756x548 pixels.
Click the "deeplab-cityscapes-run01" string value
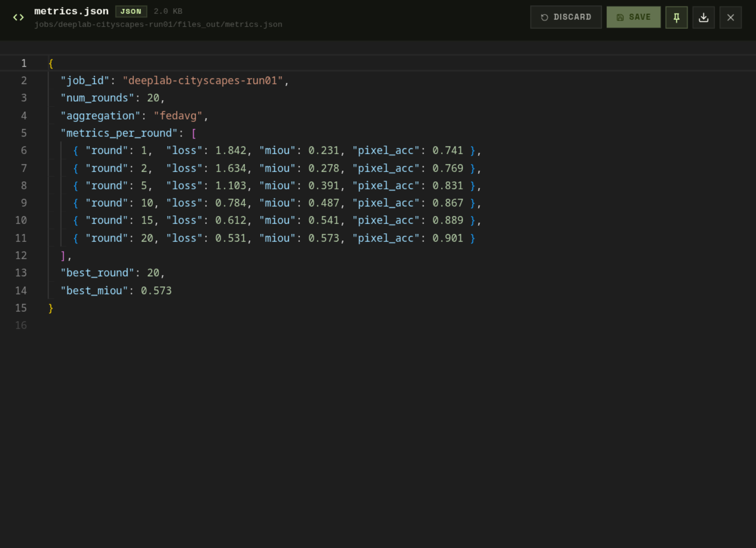click(203, 81)
